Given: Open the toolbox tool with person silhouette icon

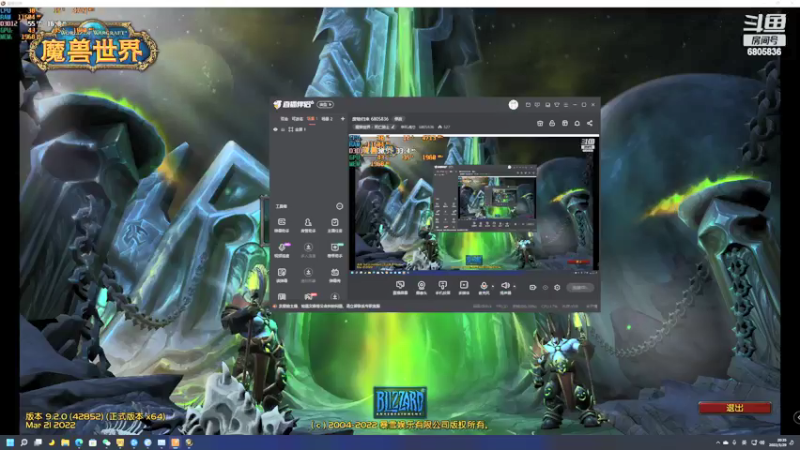Looking at the screenshot, I should click(308, 224).
